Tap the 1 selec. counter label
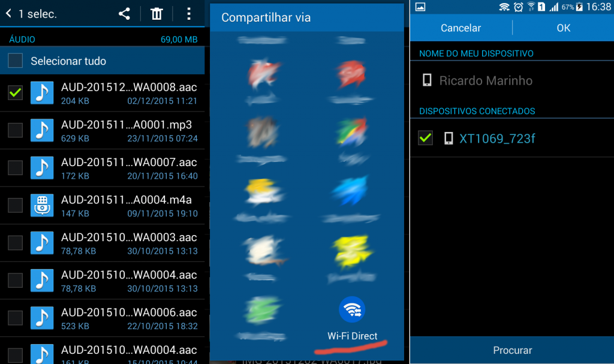Viewport: 614px width, 364px height. pos(38,14)
